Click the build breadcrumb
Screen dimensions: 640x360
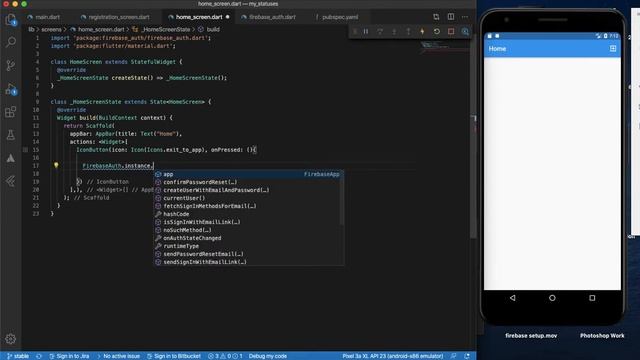tap(213, 29)
